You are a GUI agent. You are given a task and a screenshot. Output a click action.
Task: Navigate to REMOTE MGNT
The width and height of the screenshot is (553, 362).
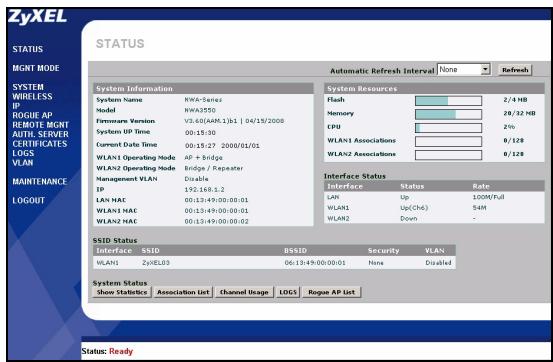click(x=41, y=125)
